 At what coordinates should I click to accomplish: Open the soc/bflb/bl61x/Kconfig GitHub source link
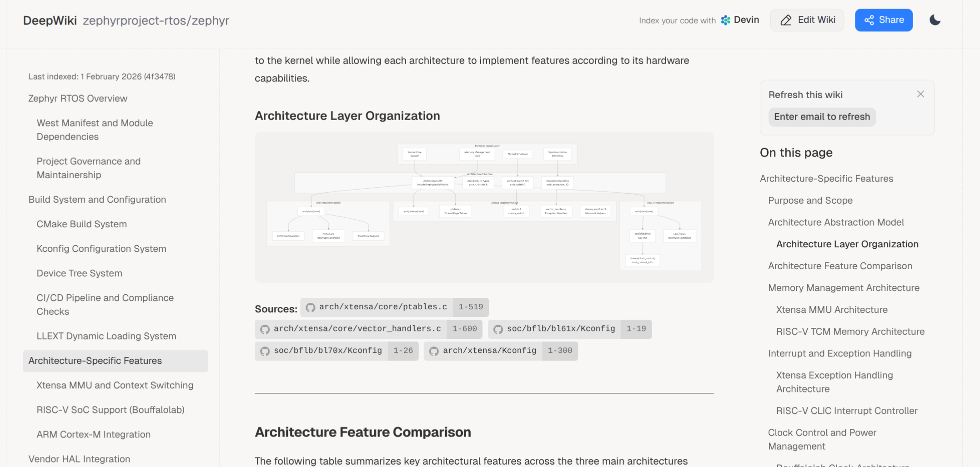pyautogui.click(x=560, y=329)
